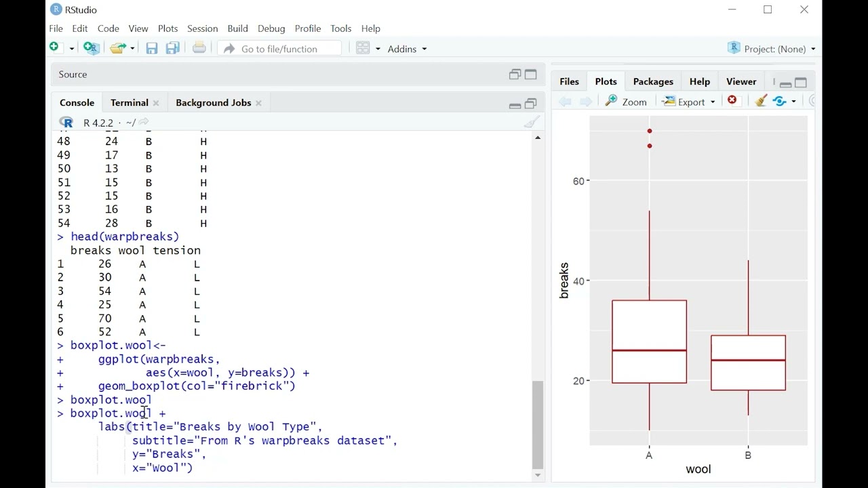Viewport: 868px width, 488px height.
Task: Click the wool A boxplot box
Action: click(649, 342)
